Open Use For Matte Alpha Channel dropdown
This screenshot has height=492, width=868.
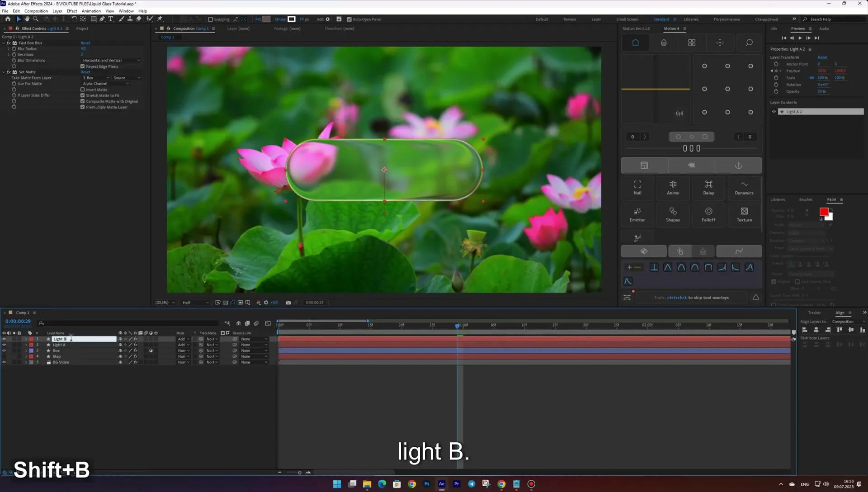106,84
